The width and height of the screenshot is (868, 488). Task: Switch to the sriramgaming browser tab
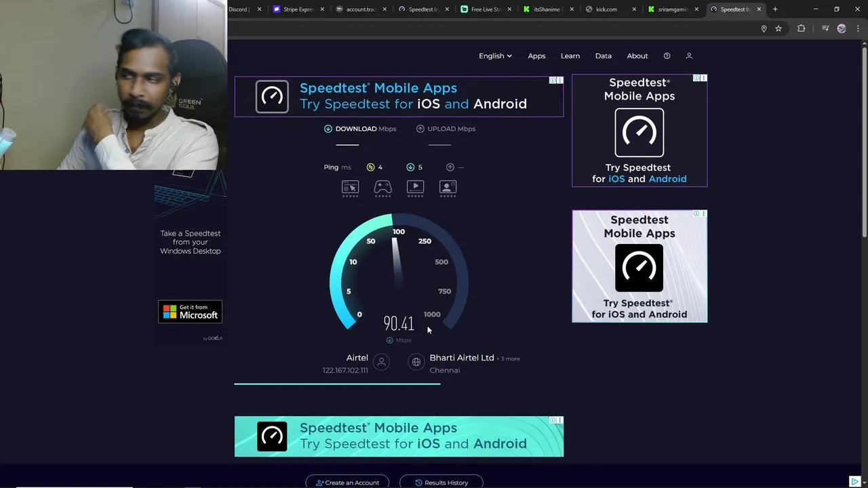[672, 9]
